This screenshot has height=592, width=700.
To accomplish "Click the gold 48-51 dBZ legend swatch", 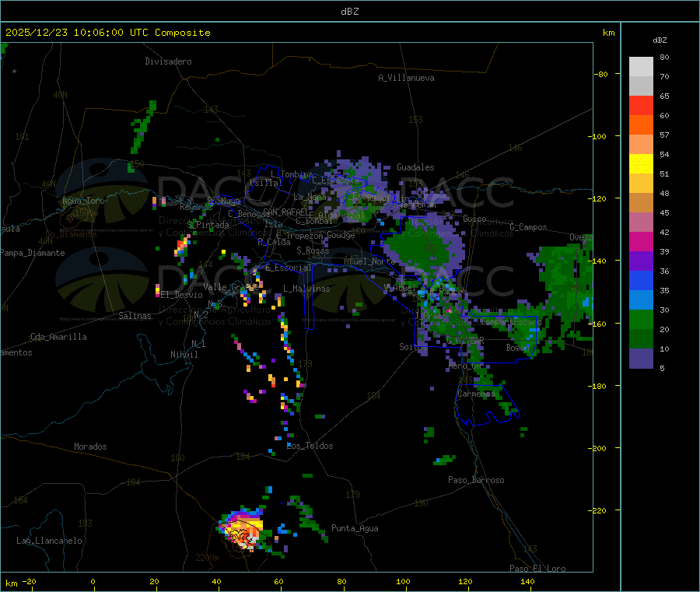I will 641,184.
